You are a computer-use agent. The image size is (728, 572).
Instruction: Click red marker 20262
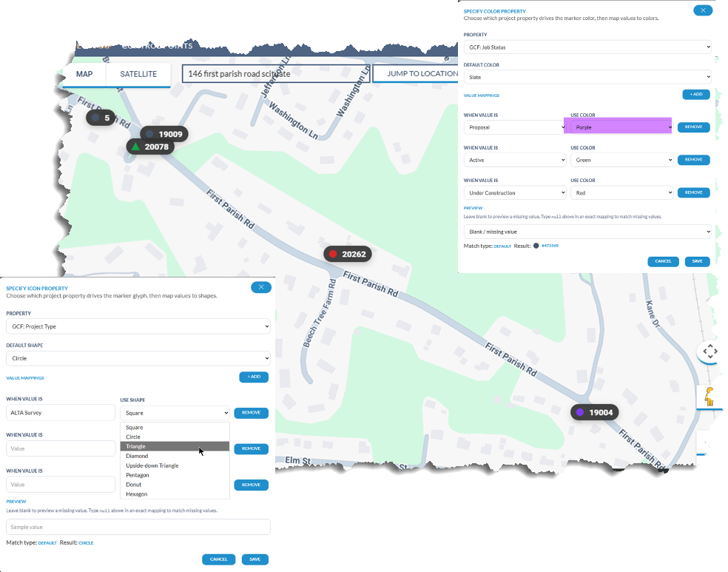(x=348, y=254)
